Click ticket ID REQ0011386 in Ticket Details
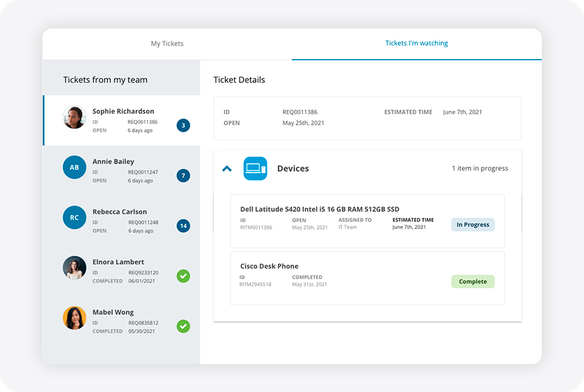 (x=300, y=112)
